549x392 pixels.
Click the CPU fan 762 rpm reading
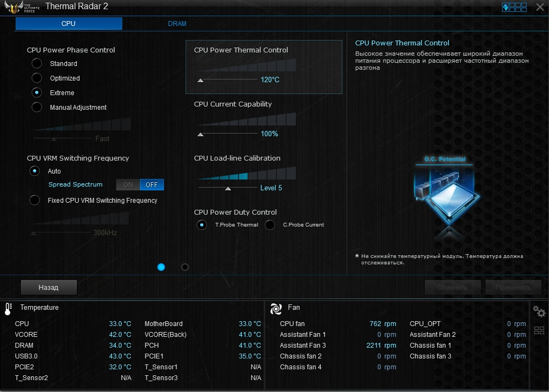click(383, 324)
